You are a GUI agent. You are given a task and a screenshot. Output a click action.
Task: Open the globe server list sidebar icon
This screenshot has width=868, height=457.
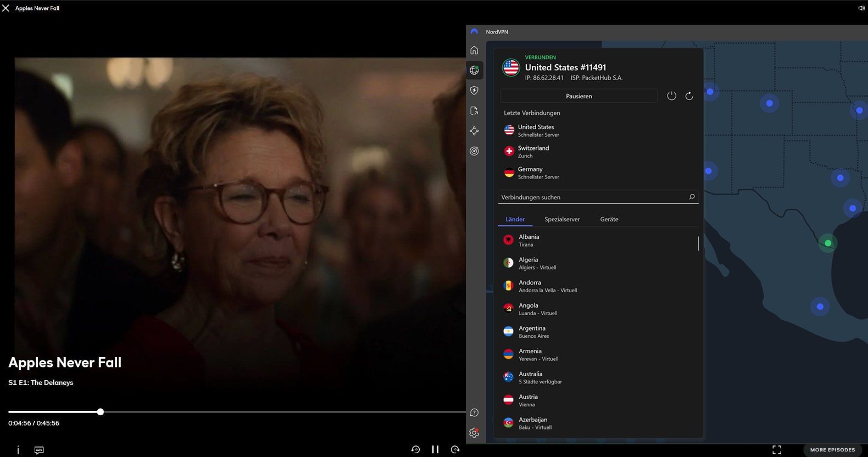point(474,70)
